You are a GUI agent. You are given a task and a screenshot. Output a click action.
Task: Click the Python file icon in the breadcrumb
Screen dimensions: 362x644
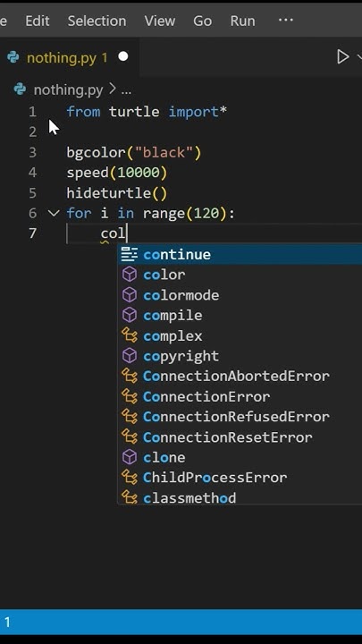[20, 89]
